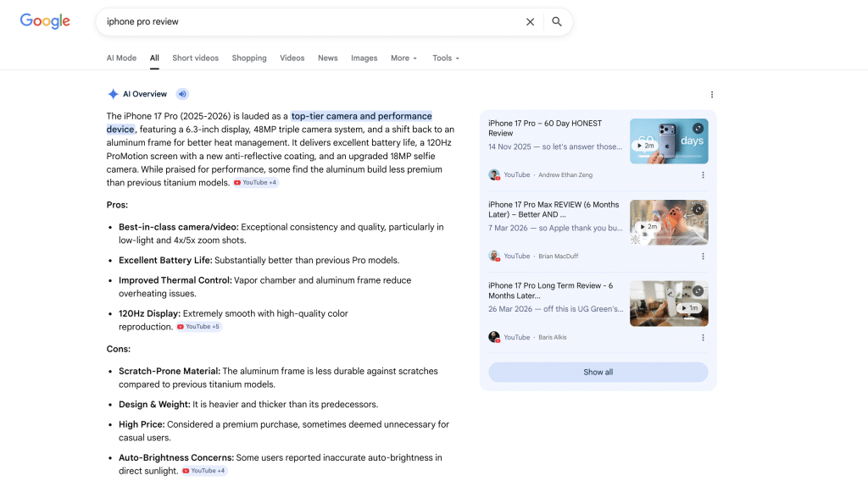
Task: Click the Show all button
Action: 598,373
